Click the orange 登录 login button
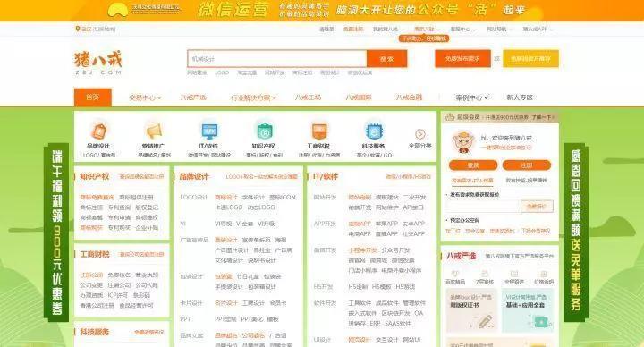The image size is (644, 347). [x=473, y=165]
